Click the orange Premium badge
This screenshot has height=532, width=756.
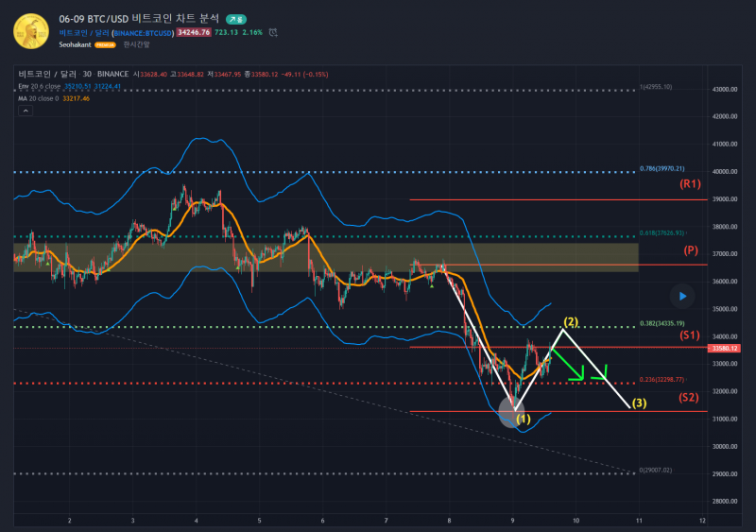pos(105,44)
